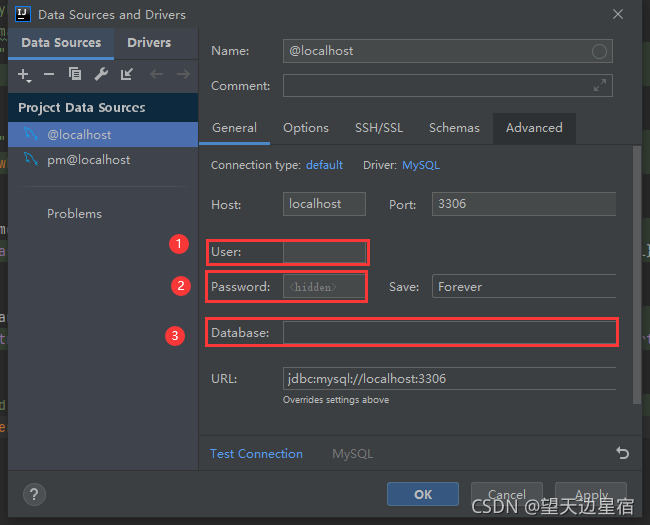This screenshot has height=525, width=650.
Task: Click the User input field
Action: click(324, 252)
